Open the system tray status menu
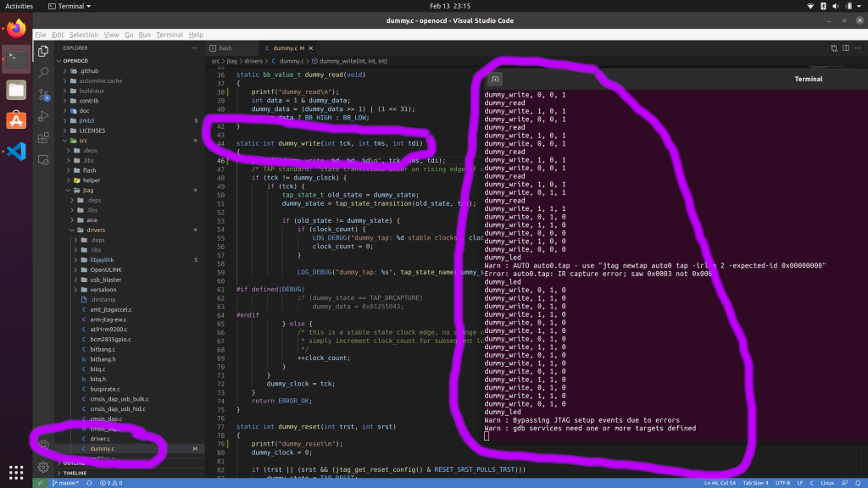Image resolution: width=868 pixels, height=488 pixels. pos(835,6)
